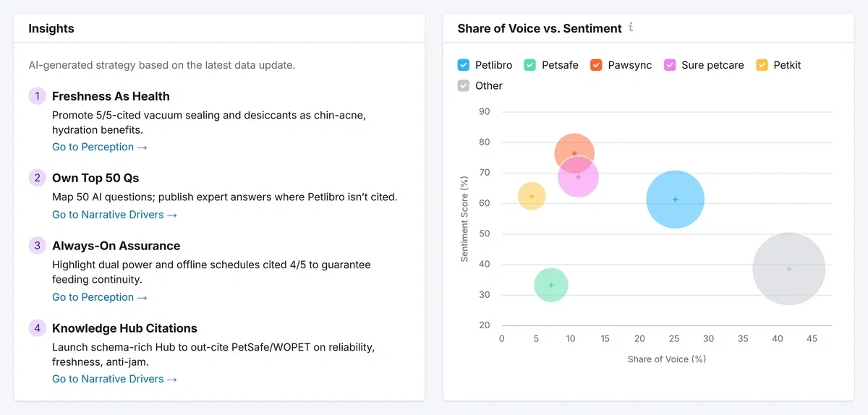Uncheck the Petlibro legend checkbox

click(464, 65)
